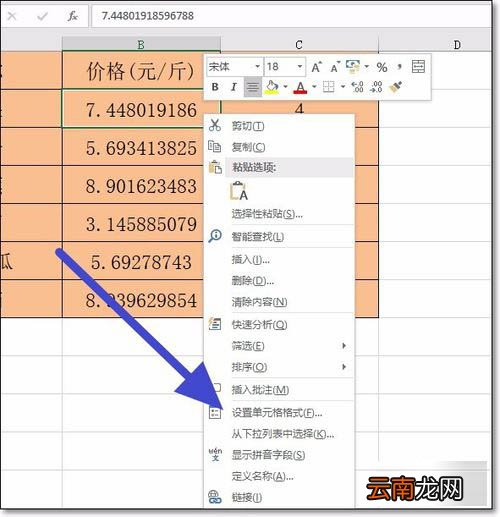Toggle italic in the mini toolbar
This screenshot has width=500, height=517.
click(233, 87)
